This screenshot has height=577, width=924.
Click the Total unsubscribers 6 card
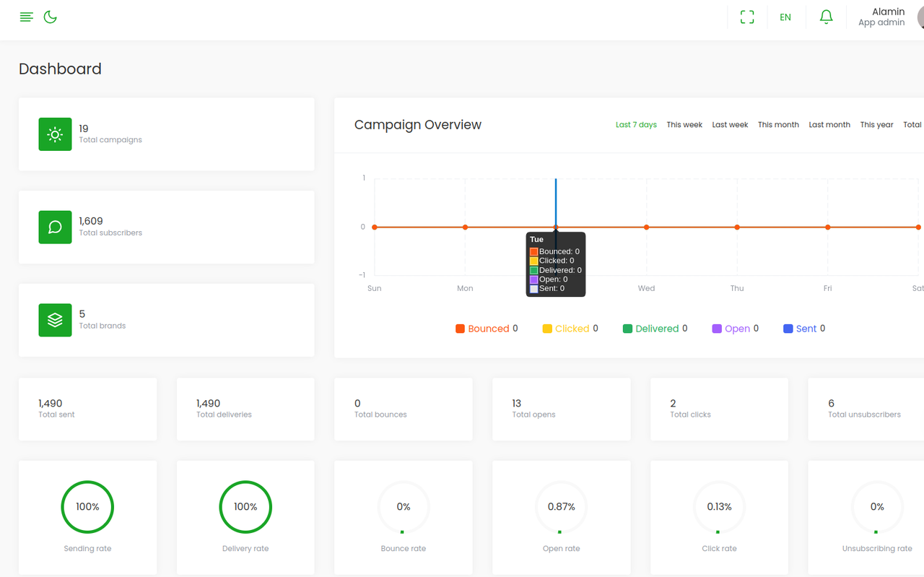[x=866, y=409]
